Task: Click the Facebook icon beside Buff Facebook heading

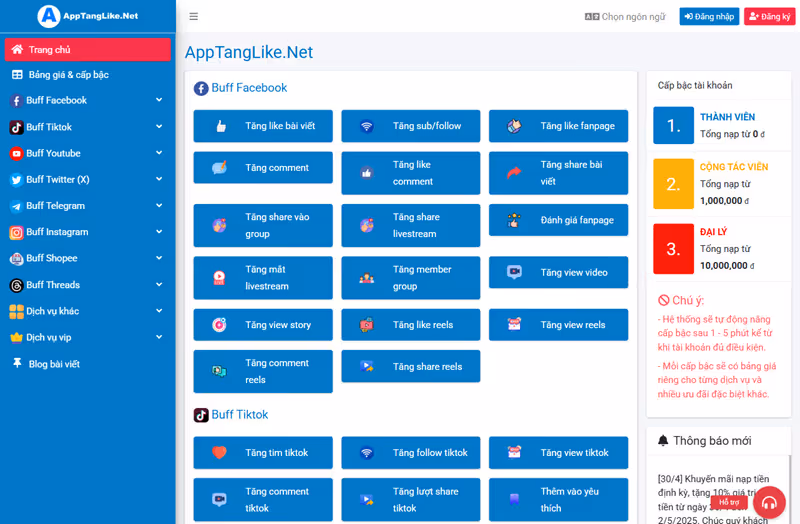Action: click(x=201, y=88)
